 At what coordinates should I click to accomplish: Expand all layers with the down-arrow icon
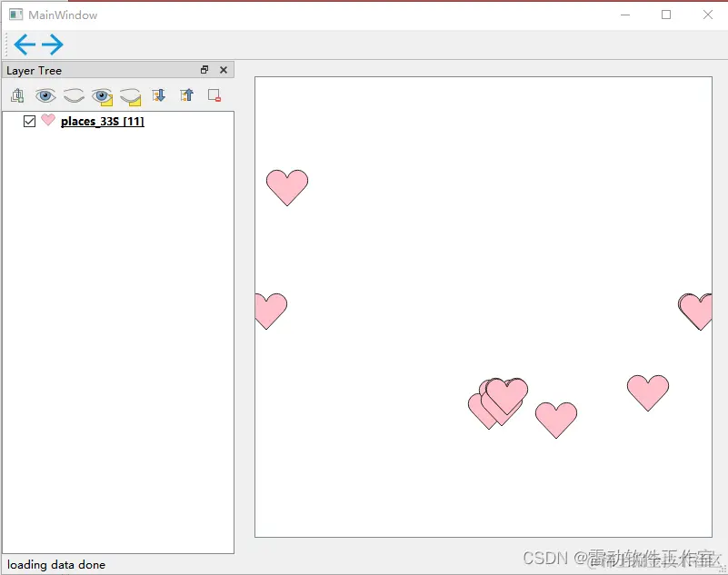pyautogui.click(x=158, y=95)
